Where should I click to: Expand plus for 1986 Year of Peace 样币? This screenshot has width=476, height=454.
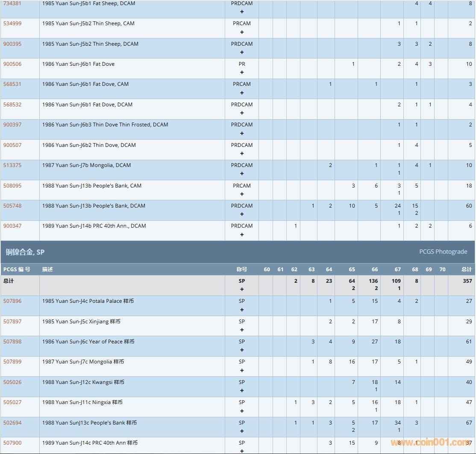click(242, 350)
